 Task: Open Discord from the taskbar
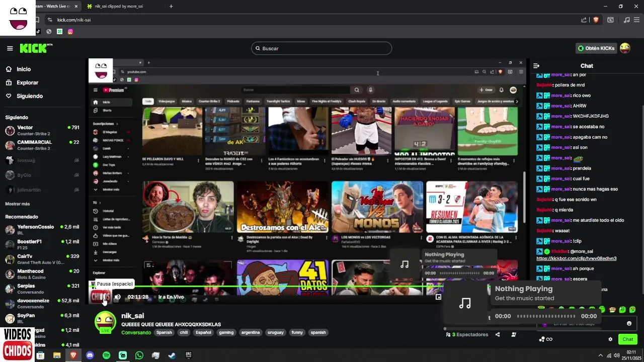point(90,355)
